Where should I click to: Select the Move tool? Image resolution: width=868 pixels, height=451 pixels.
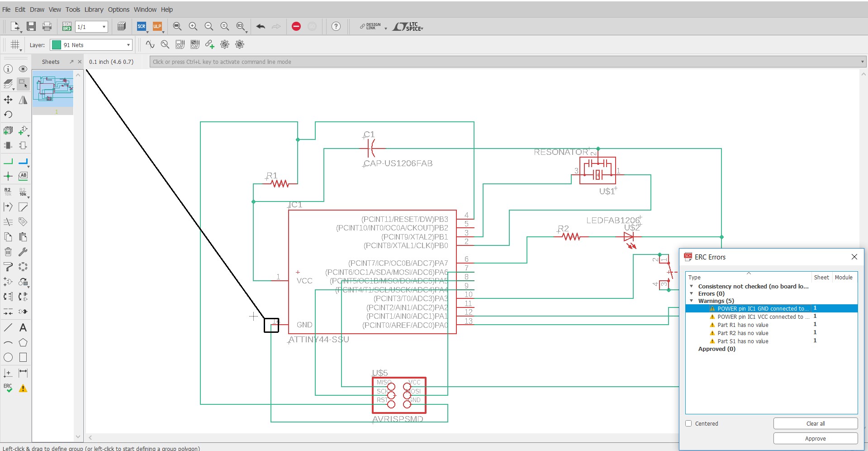pos(8,100)
